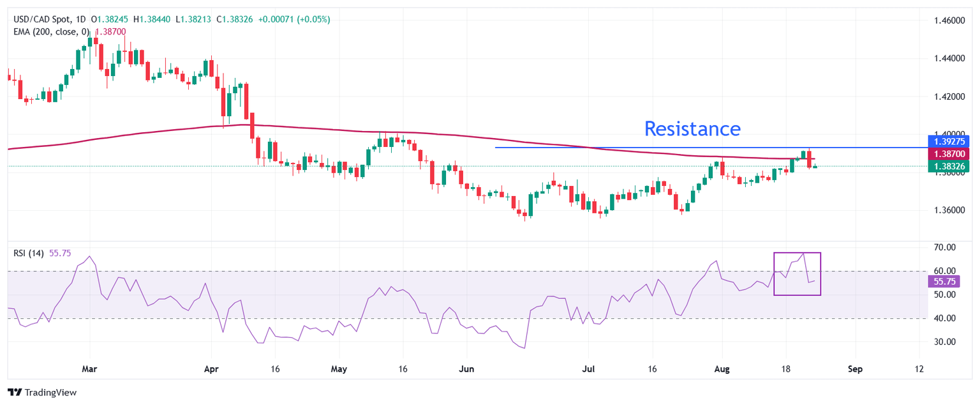The image size is (980, 405).
Task: Select the green 1.38326 current price label
Action: pyautogui.click(x=948, y=167)
